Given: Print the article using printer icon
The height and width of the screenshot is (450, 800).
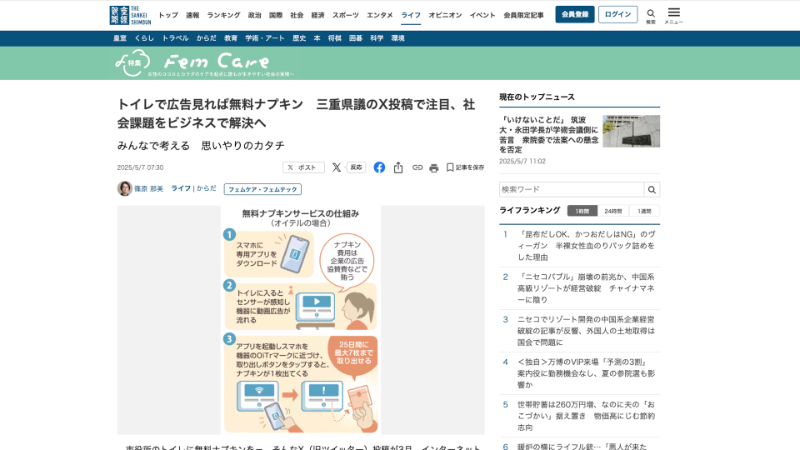Looking at the screenshot, I should (x=434, y=168).
